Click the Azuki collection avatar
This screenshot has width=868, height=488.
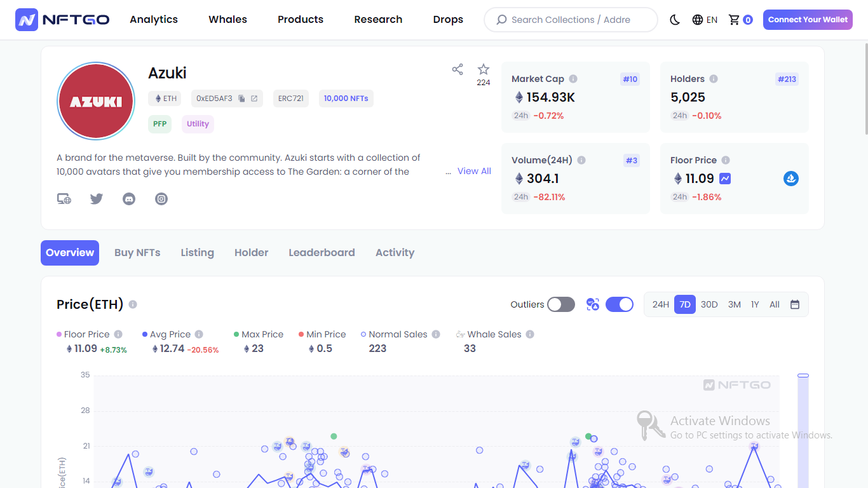coord(96,101)
